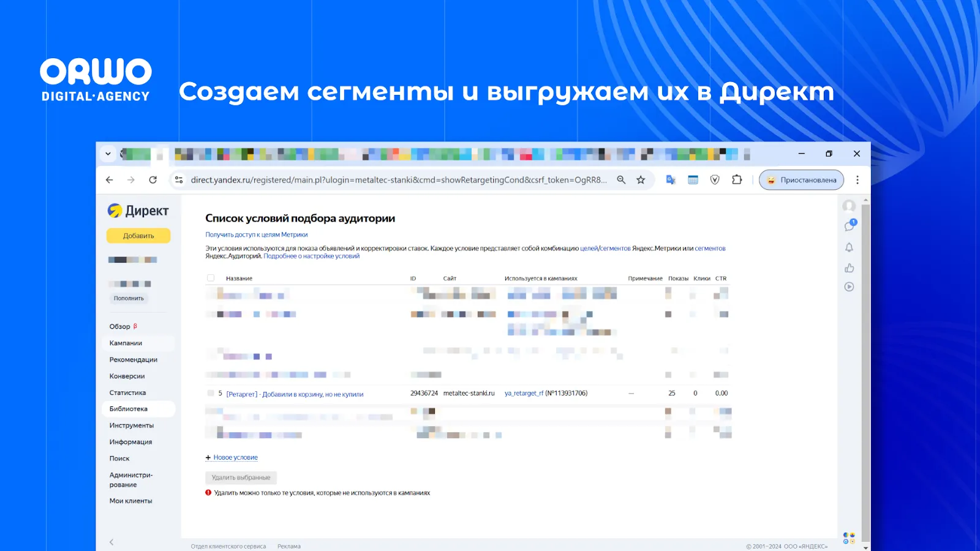Click the Новое условие link
Screen dimensions: 980x551
click(235, 458)
